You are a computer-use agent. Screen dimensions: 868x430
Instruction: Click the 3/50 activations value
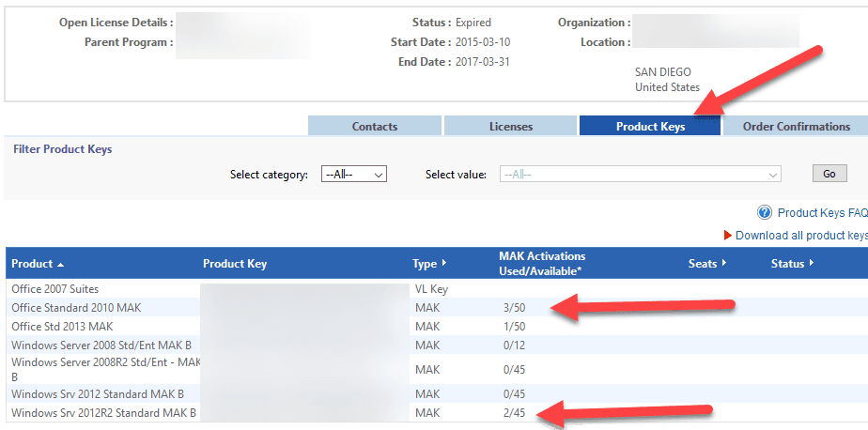coord(514,308)
